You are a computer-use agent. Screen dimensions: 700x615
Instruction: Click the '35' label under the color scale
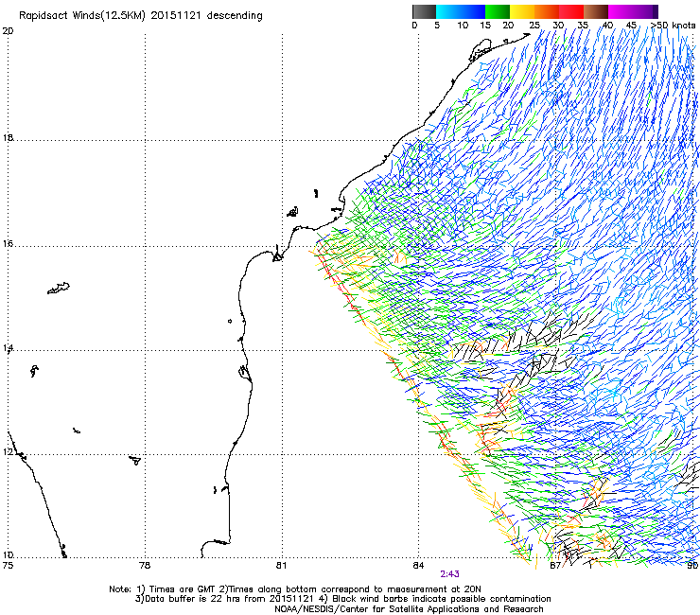[x=583, y=26]
